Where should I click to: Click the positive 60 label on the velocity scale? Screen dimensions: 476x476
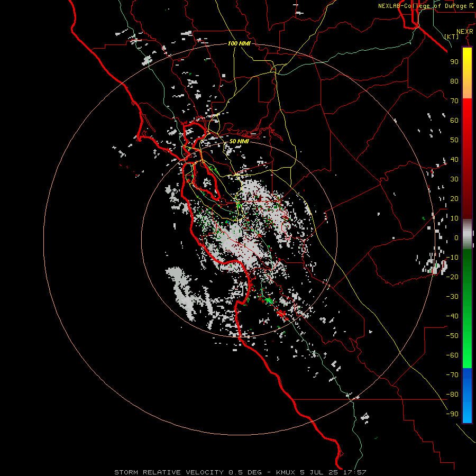[454, 120]
